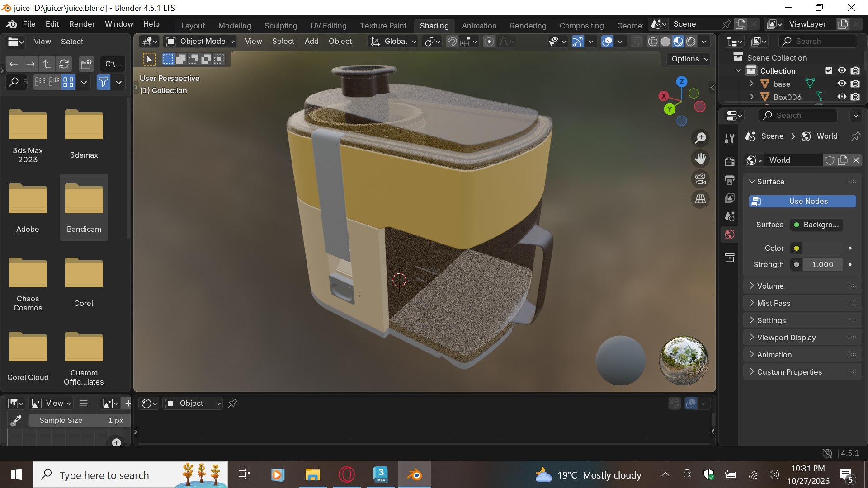Select rendered viewport shading
Viewport: 868px width, 488px height.
point(691,42)
